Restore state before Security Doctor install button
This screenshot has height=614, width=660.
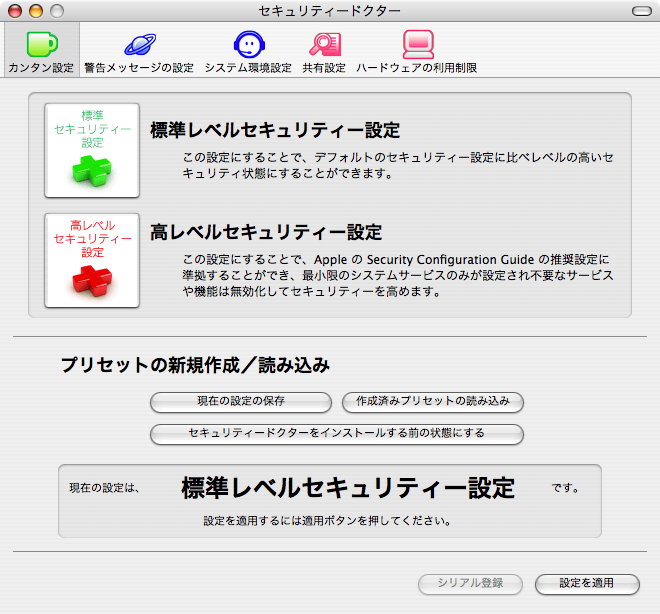click(x=337, y=434)
